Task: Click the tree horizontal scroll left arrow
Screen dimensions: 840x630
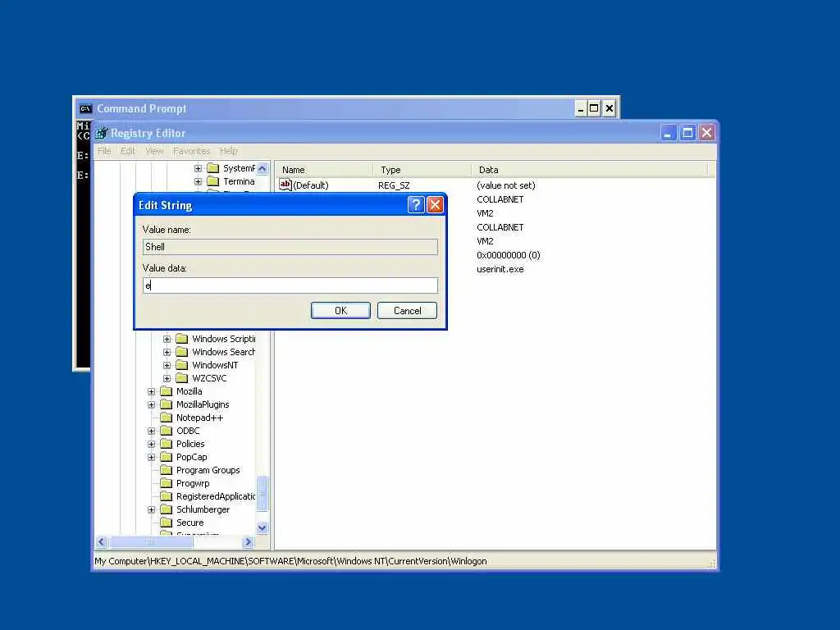Action: tap(102, 542)
